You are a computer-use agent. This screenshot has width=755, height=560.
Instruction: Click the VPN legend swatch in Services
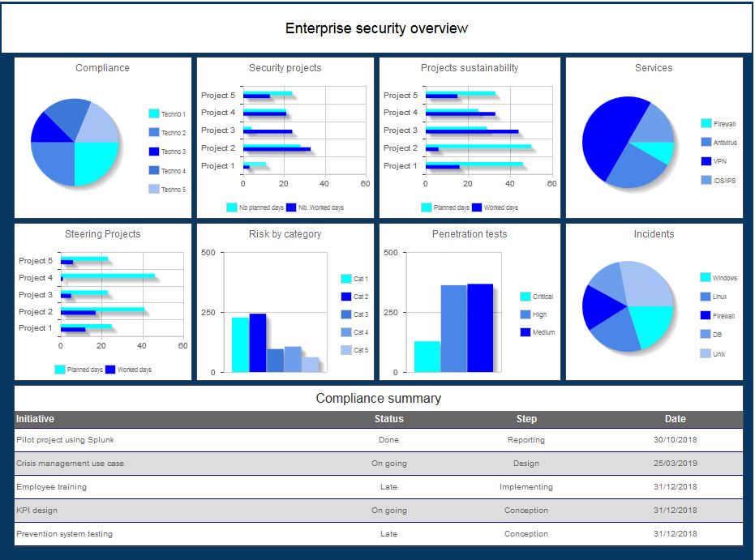706,161
